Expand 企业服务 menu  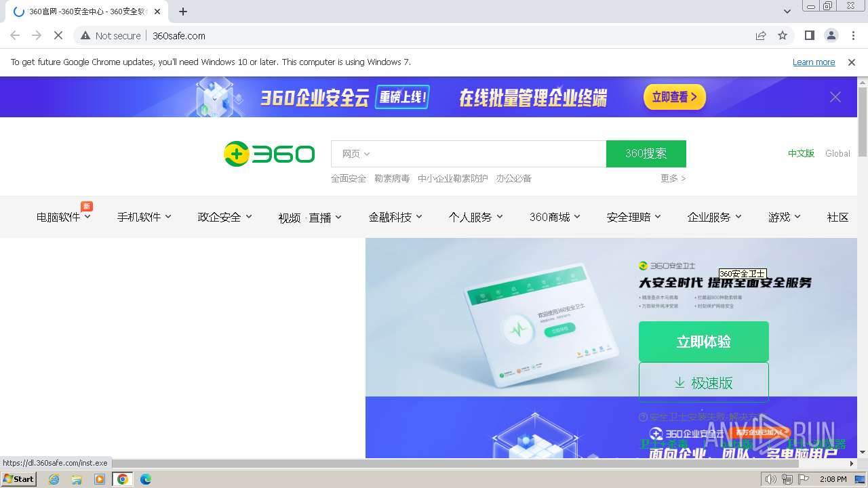click(x=715, y=217)
